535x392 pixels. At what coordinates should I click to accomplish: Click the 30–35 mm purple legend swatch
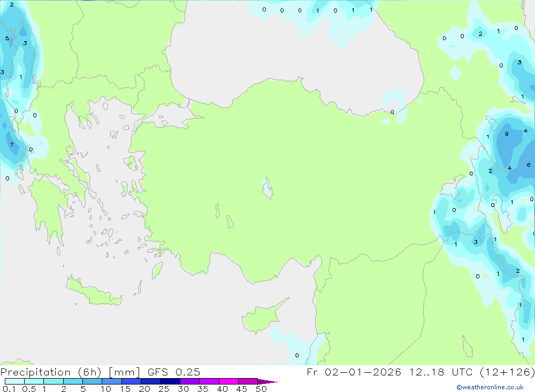190,381
